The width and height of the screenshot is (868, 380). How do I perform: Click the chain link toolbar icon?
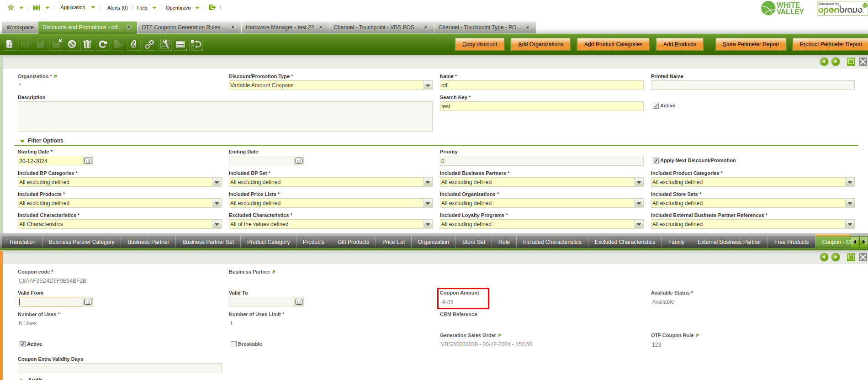click(x=149, y=44)
